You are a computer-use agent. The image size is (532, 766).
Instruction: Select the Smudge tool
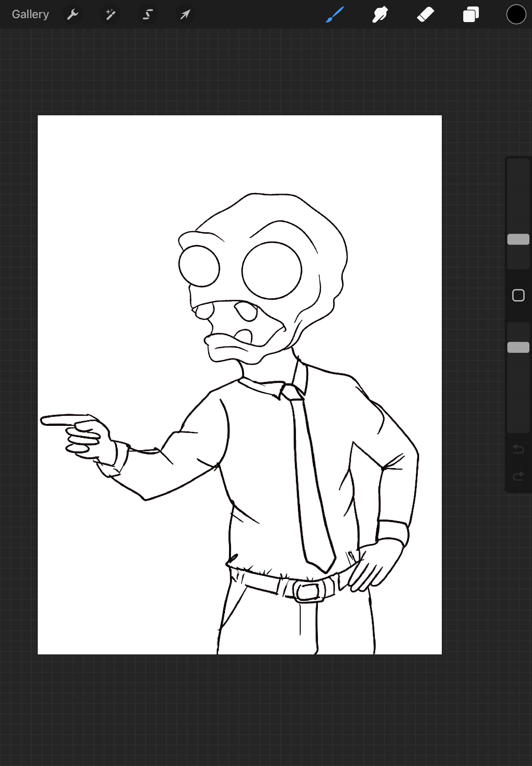pos(380,14)
